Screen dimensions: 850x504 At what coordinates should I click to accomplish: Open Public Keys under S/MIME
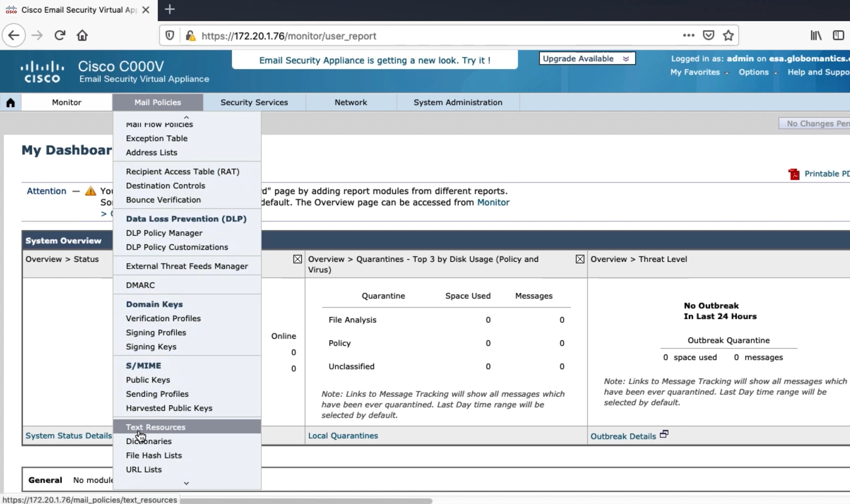click(148, 380)
